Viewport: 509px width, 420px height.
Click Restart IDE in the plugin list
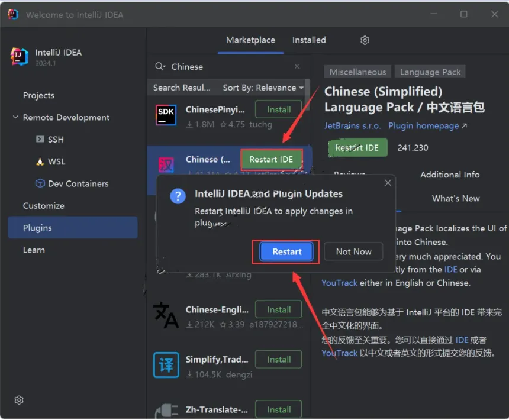coord(271,160)
